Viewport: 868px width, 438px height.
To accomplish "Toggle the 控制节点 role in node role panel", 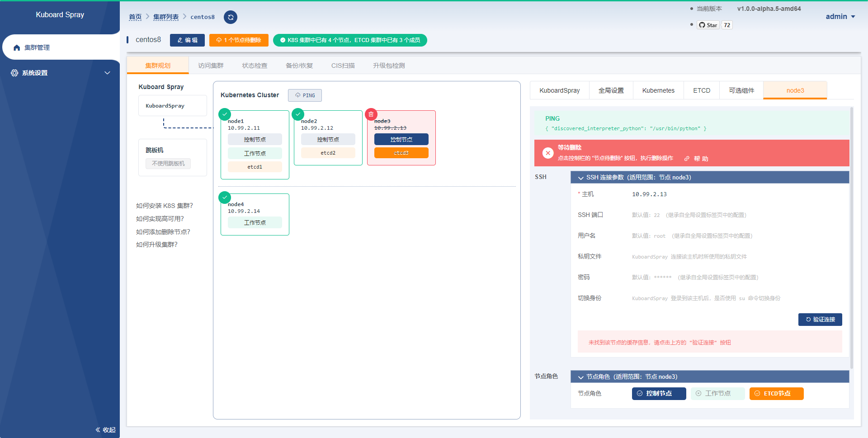I will 659,394.
